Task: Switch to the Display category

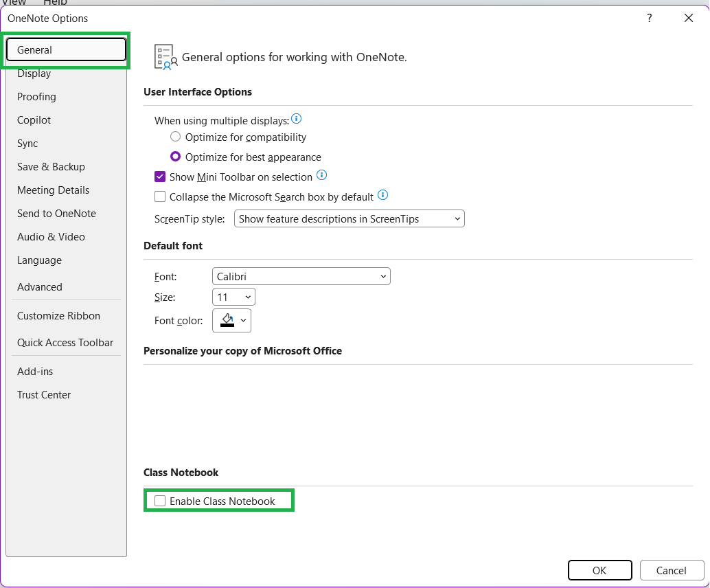Action: [x=66, y=73]
